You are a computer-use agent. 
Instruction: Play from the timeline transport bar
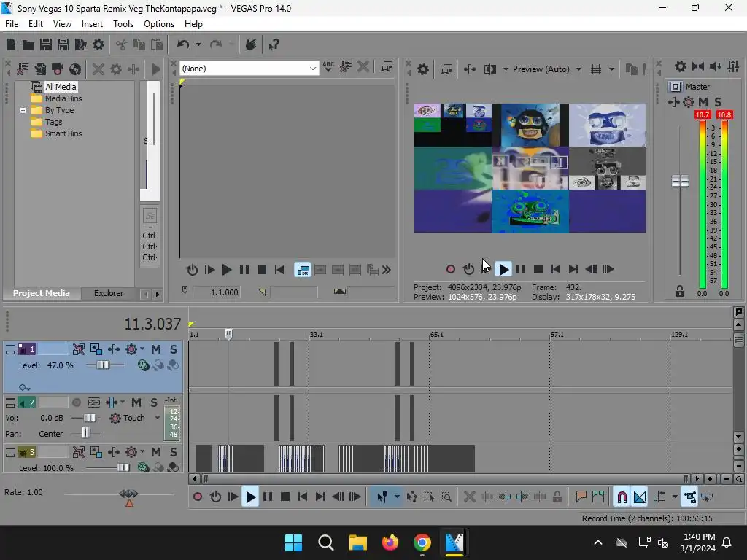(250, 497)
